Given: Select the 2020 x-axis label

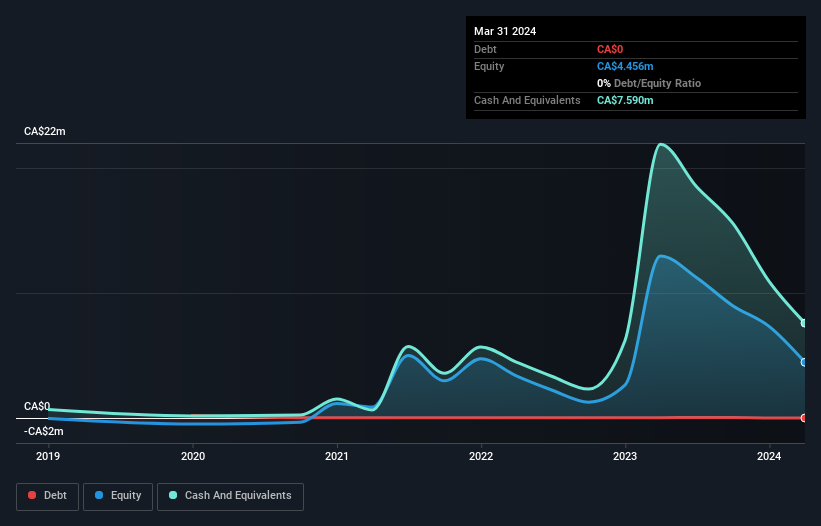Looking at the screenshot, I should pos(193,456).
